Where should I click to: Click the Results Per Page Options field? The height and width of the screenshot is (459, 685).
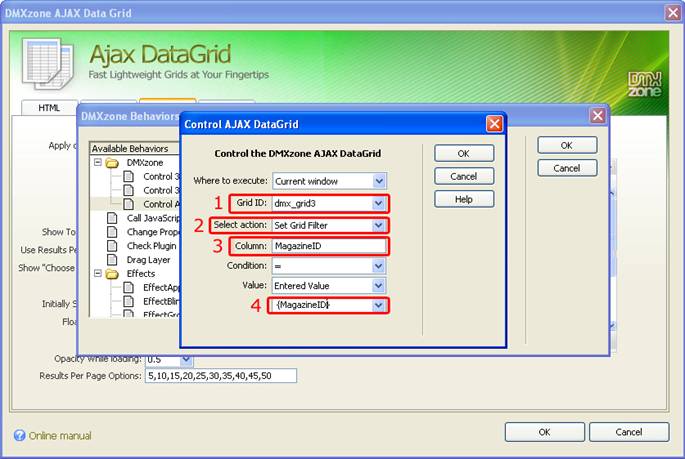pyautogui.click(x=221, y=376)
